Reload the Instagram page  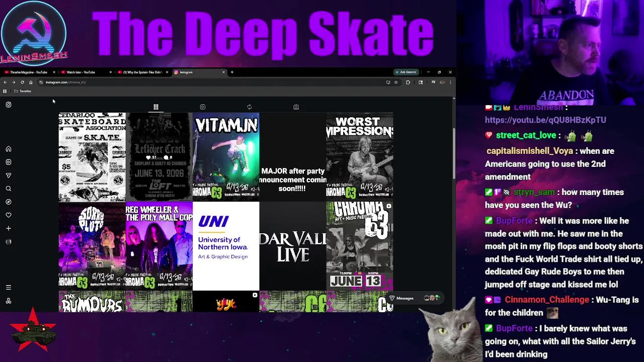(x=22, y=82)
